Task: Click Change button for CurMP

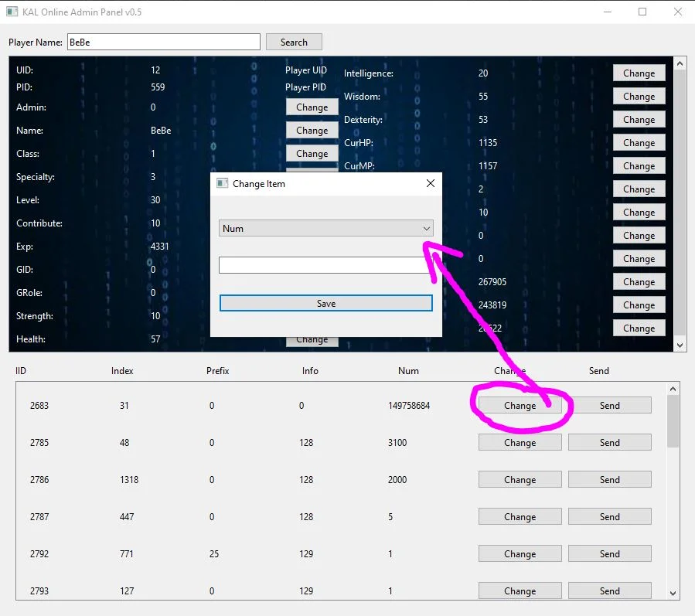Action: coord(639,165)
